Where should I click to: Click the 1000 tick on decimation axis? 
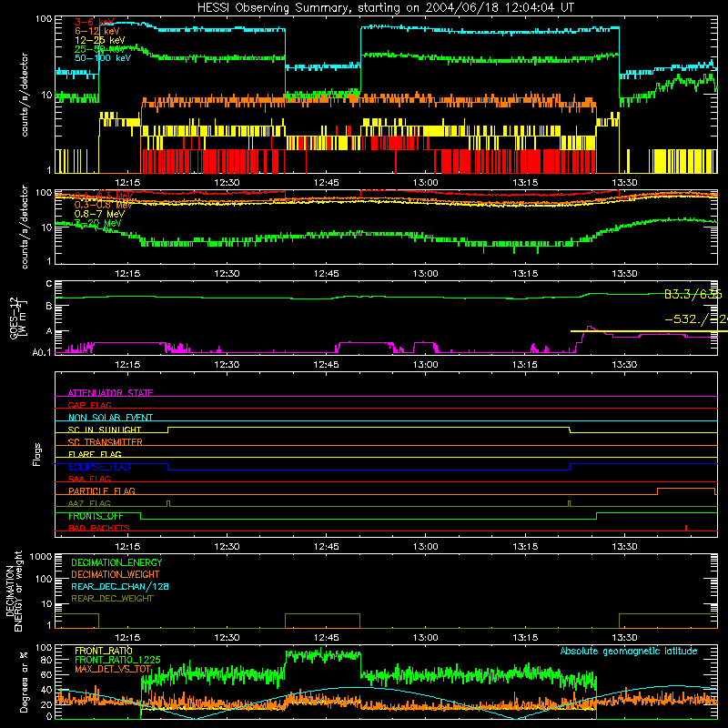click(x=41, y=556)
